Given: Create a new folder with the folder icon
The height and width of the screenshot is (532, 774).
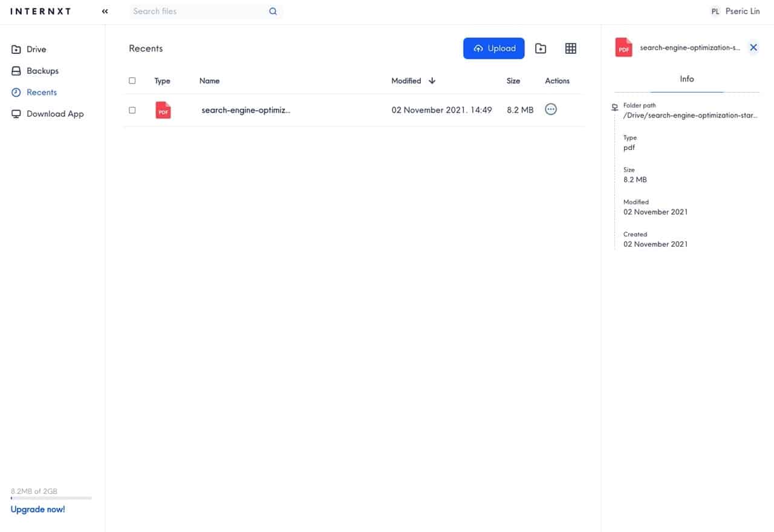Looking at the screenshot, I should 541,48.
